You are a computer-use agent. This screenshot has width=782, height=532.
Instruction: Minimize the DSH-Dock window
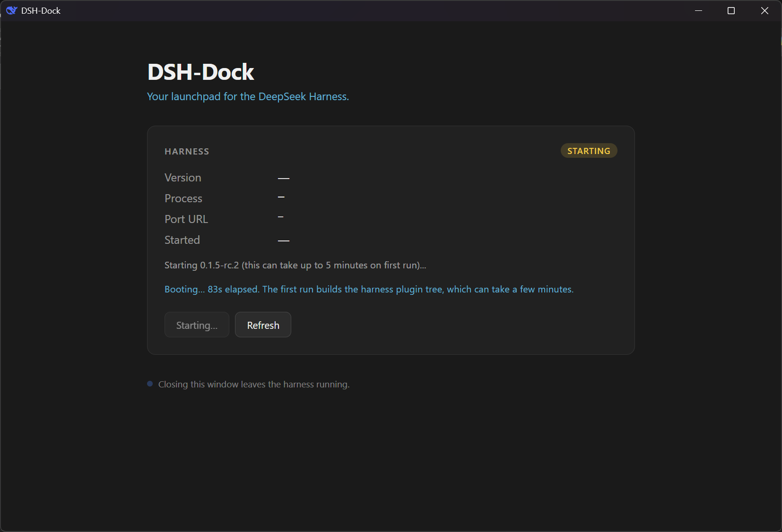click(698, 10)
